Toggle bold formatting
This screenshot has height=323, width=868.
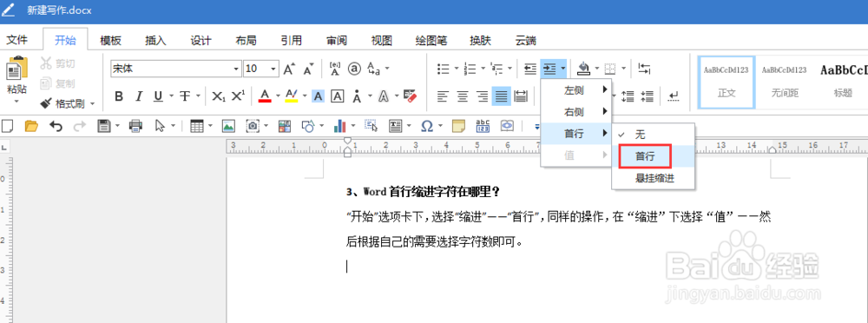click(x=118, y=96)
